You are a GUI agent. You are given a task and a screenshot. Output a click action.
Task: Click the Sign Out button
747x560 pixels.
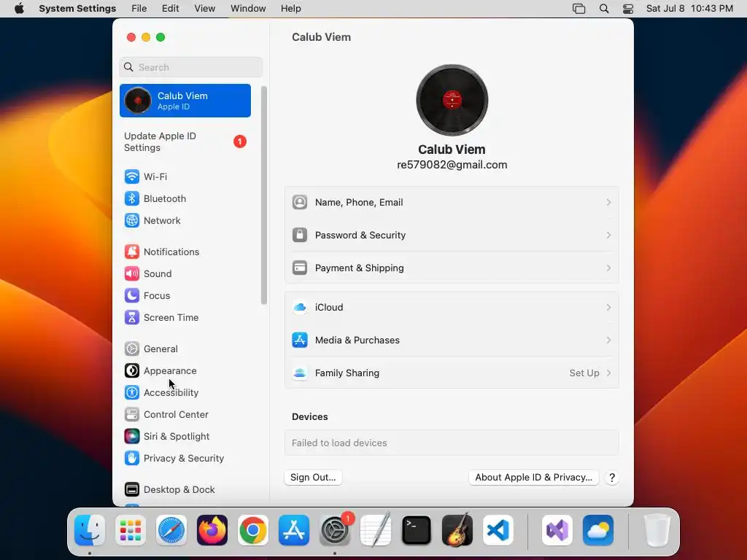pyautogui.click(x=313, y=478)
